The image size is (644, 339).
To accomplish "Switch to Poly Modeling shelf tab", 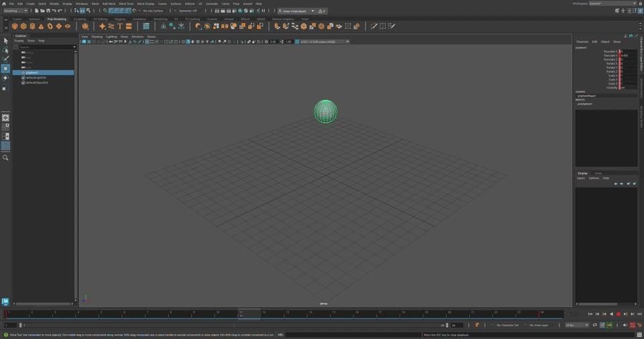I will click(x=56, y=19).
